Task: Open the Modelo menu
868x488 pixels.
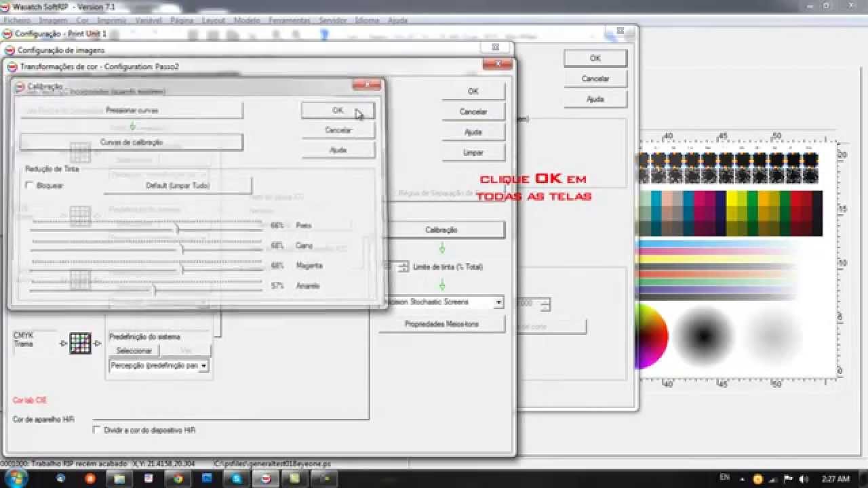Action: [247, 20]
